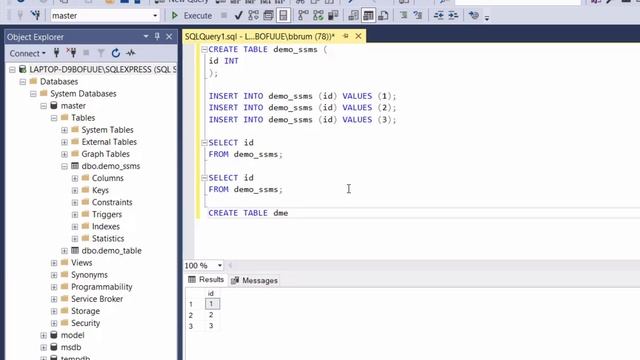The width and height of the screenshot is (640, 360).
Task: Close the SQLQuery1.sql tab
Action: coord(358,36)
